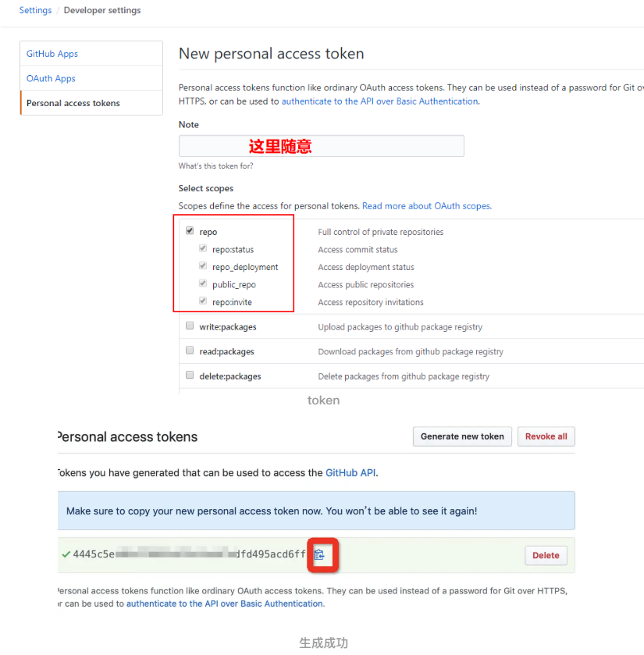Open upper authenticate to the API link
Viewport: 644px width, 655px height.
tap(380, 101)
